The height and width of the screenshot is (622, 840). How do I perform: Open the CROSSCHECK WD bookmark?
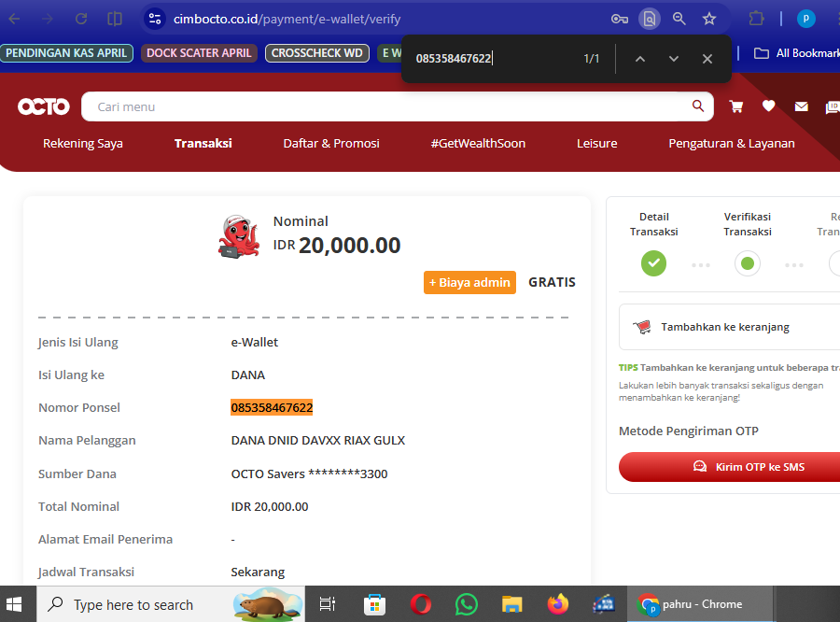click(x=316, y=53)
